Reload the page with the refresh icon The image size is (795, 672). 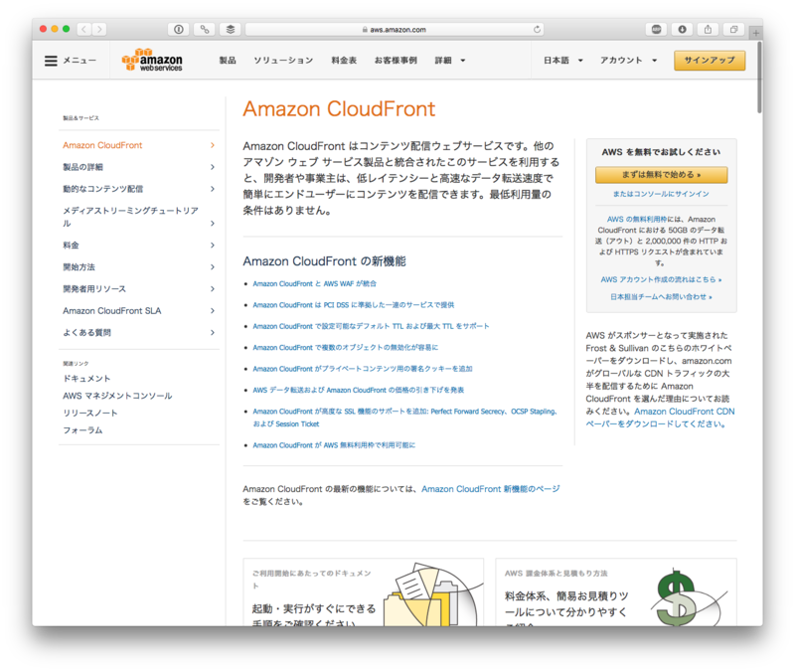tap(537, 30)
